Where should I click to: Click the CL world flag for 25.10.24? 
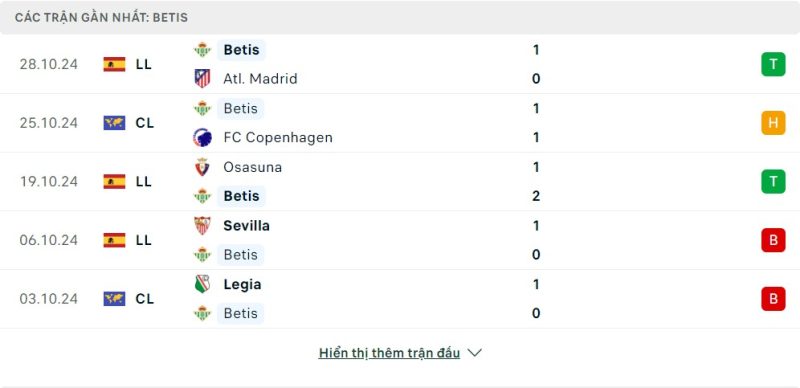click(x=114, y=123)
